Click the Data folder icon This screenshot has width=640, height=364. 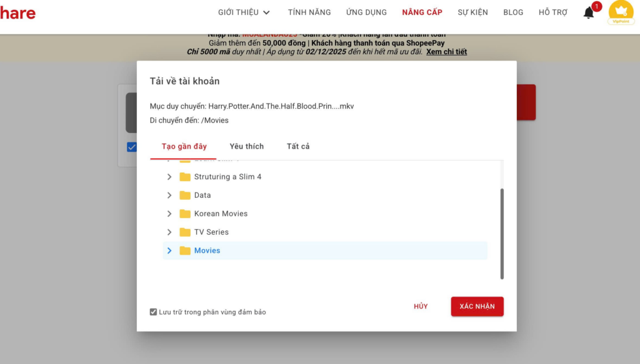(x=185, y=195)
